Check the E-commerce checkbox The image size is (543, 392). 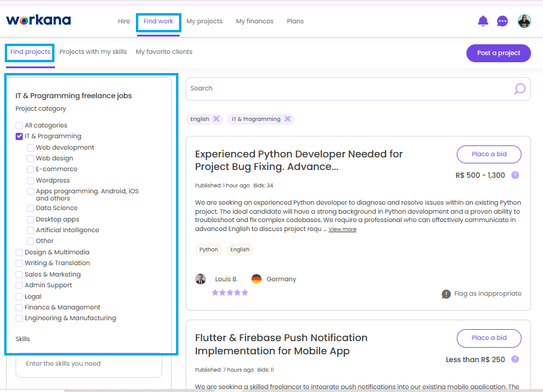point(31,169)
